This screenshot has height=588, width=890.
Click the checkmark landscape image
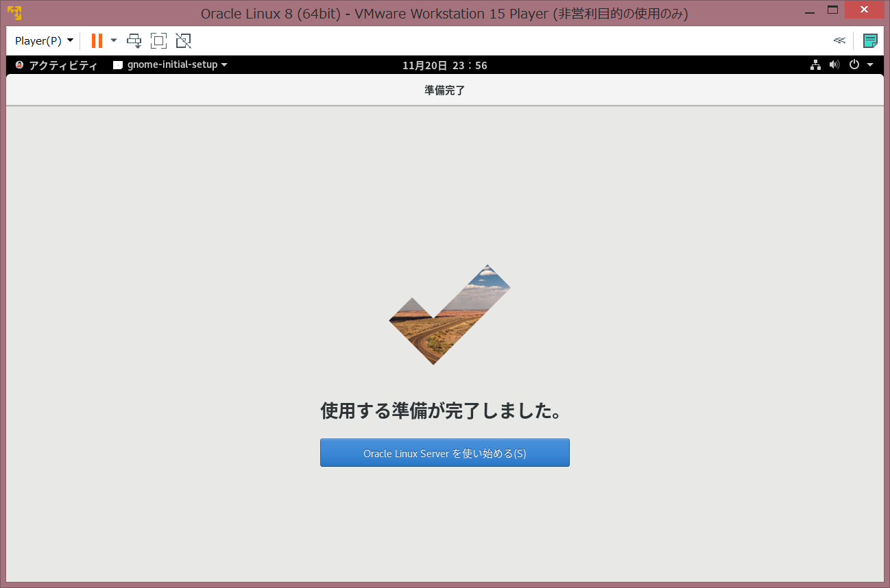pyautogui.click(x=450, y=315)
